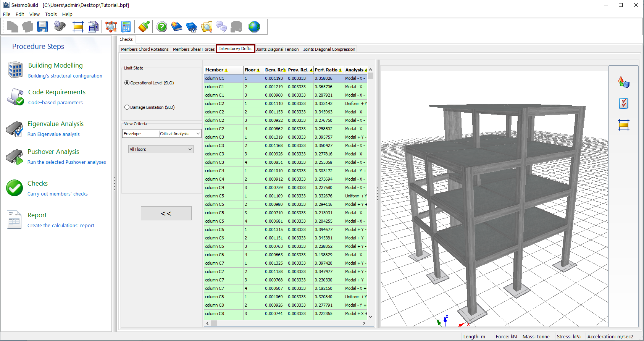Open help with the green question mark icon

point(162,27)
